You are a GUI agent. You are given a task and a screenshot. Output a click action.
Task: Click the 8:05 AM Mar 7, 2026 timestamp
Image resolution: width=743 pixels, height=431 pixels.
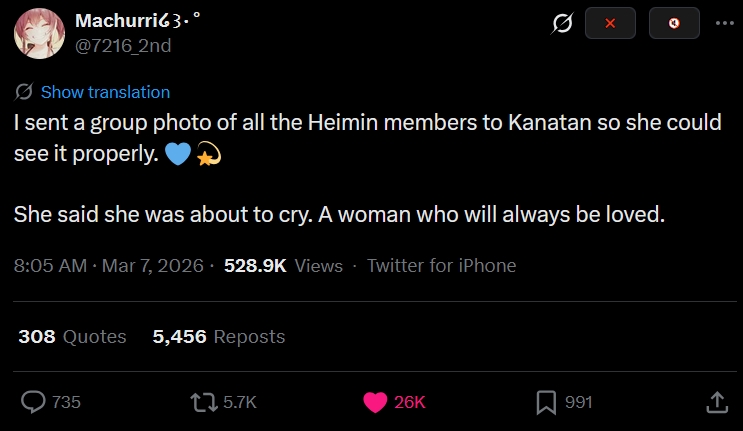tap(109, 266)
